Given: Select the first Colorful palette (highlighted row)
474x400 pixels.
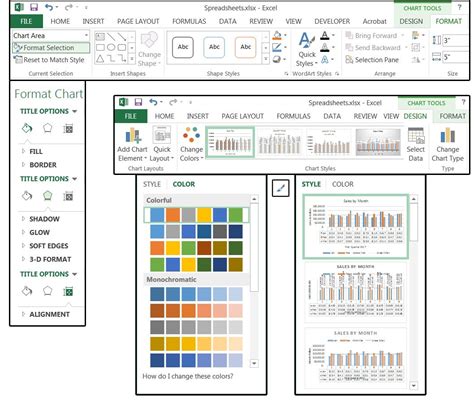Looking at the screenshot, I should (196, 215).
